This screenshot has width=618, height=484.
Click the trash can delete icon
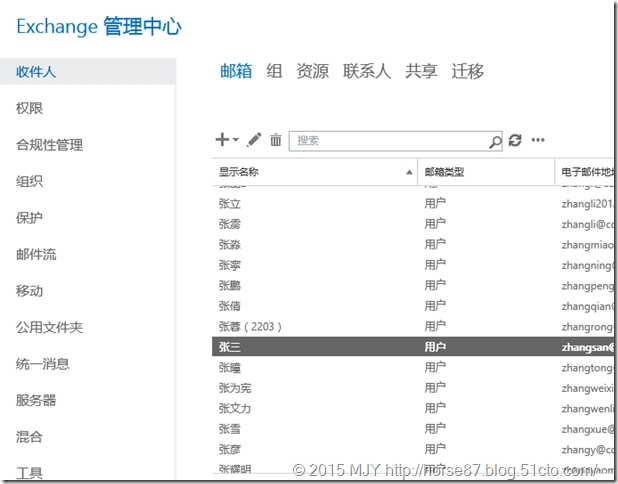point(276,140)
